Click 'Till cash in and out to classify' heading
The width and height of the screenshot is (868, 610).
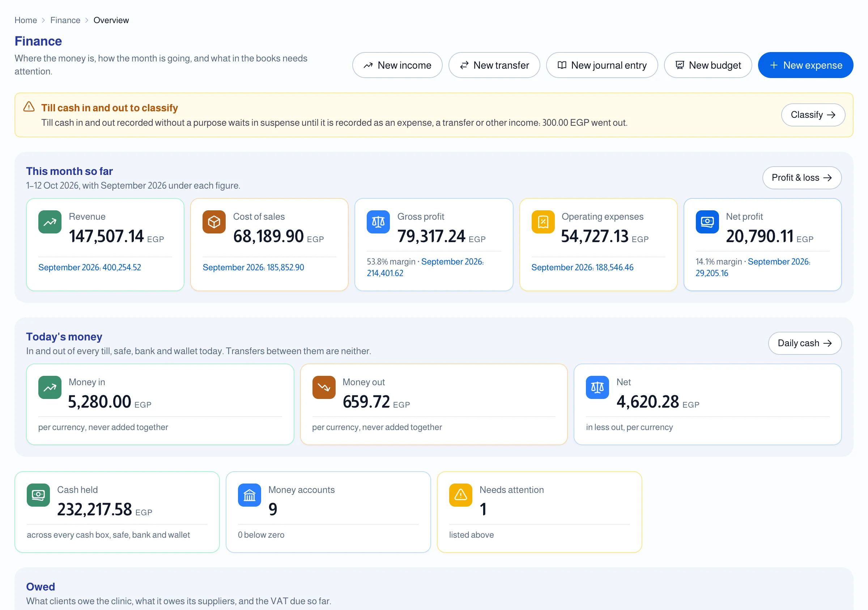(x=109, y=108)
